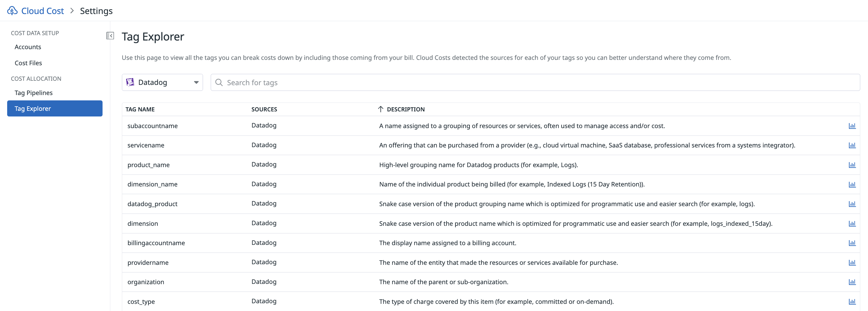The width and height of the screenshot is (868, 311).
Task: Click the chart icon on the cost_type row
Action: (x=852, y=301)
